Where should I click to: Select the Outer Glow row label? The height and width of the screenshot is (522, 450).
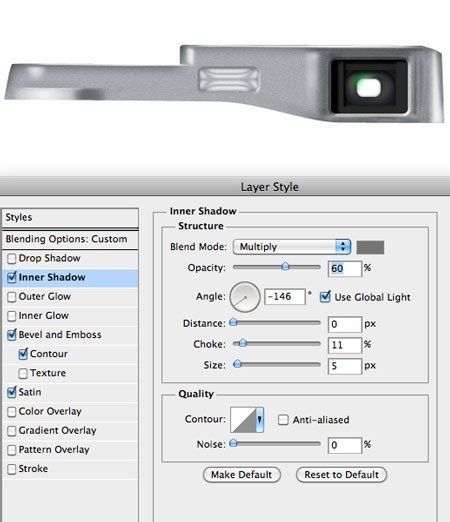[45, 296]
